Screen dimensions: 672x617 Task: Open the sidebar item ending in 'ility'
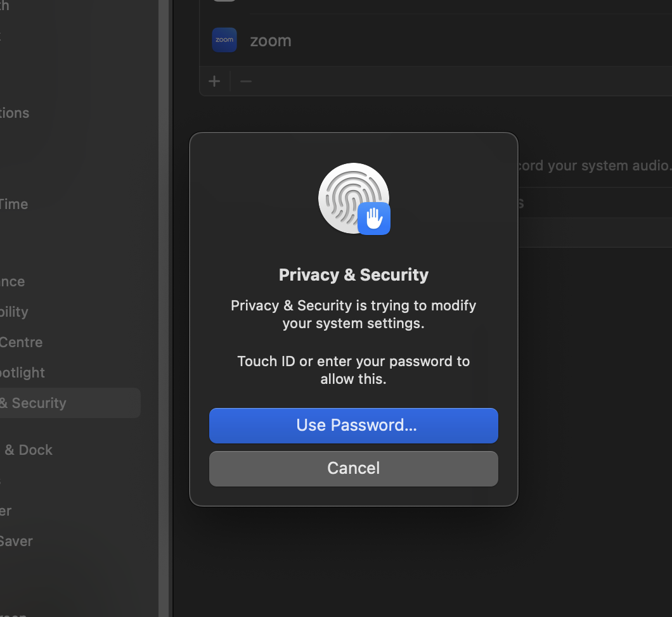14,312
